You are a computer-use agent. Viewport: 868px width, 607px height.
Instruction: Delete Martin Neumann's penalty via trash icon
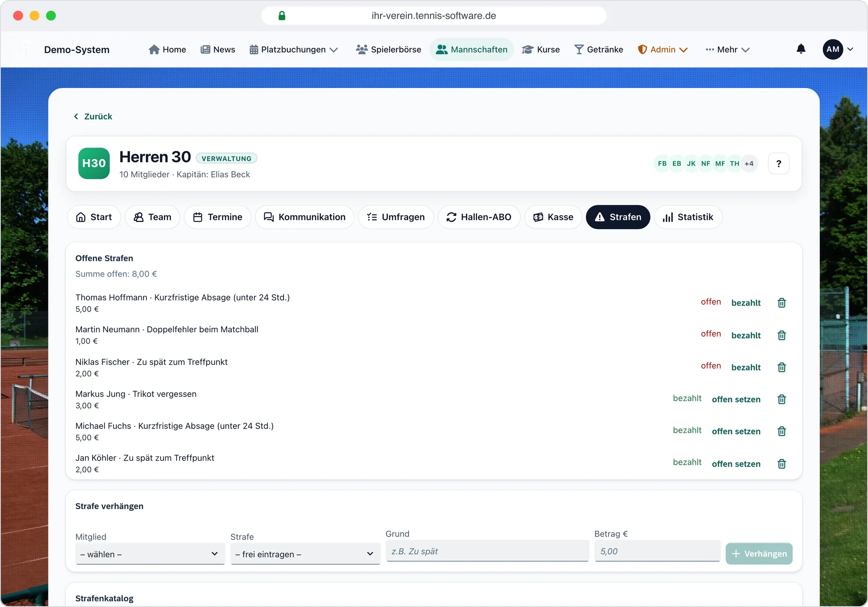click(782, 335)
